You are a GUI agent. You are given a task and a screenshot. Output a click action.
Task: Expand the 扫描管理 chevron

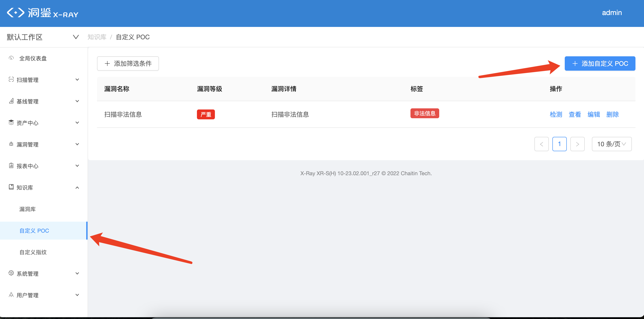coord(77,80)
